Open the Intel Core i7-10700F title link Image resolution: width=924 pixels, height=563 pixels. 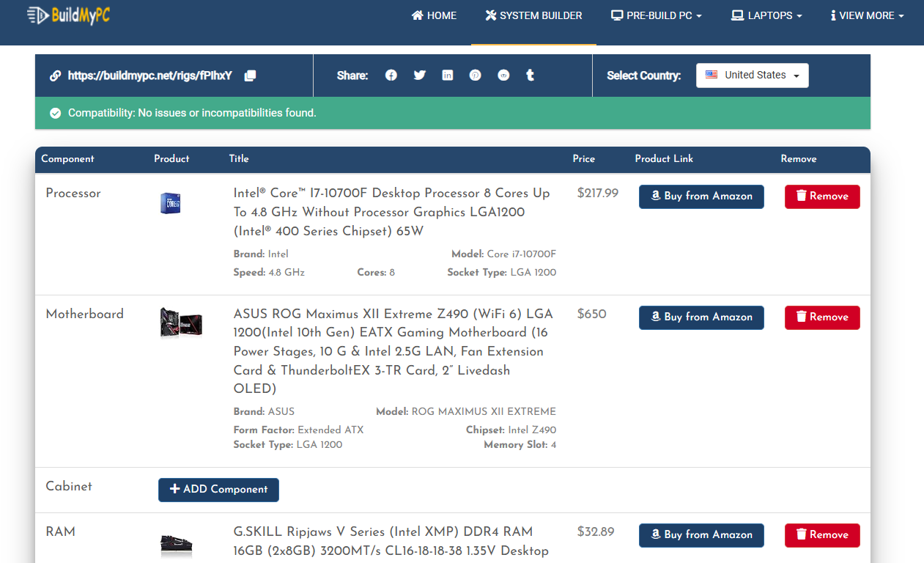click(392, 213)
